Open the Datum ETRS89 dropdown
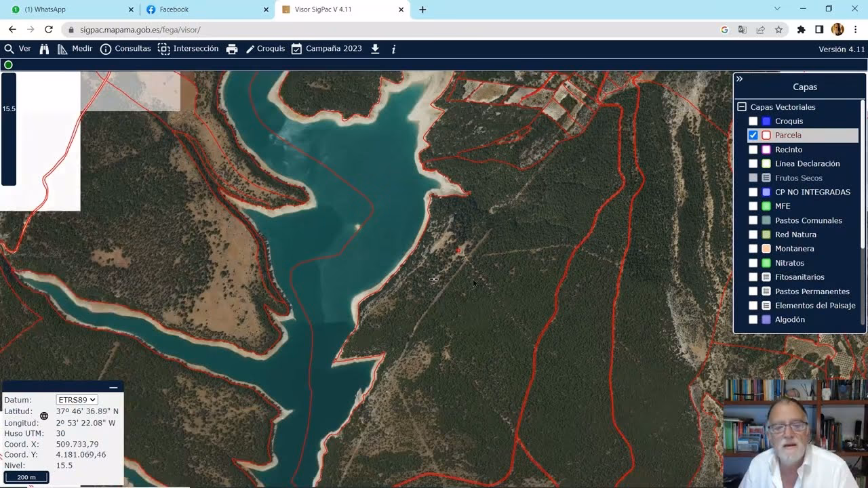The image size is (868, 488). click(x=77, y=400)
